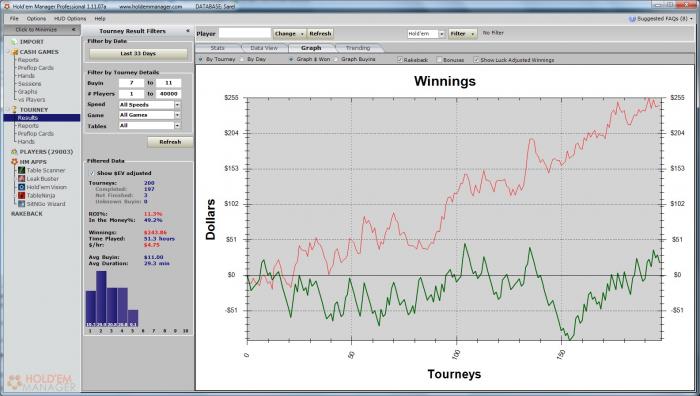Select Graphs under Cash Games
Viewport: 700px width, 396px height.
click(27, 92)
